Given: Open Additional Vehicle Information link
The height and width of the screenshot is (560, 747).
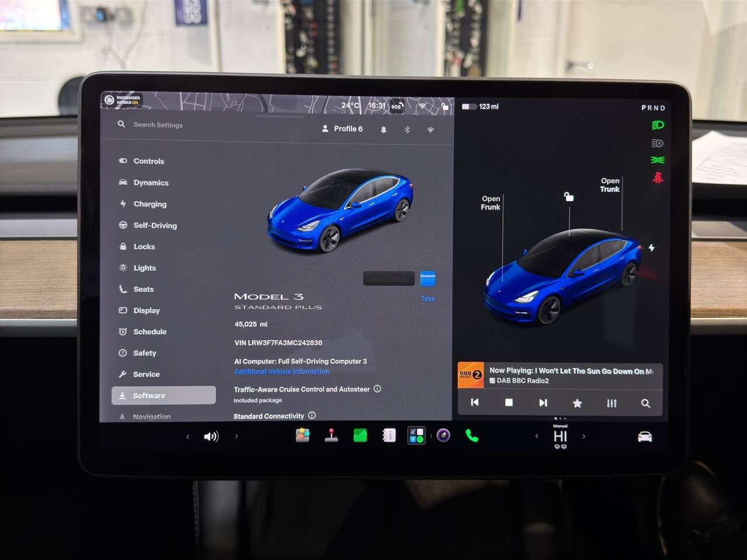Looking at the screenshot, I should [x=281, y=372].
